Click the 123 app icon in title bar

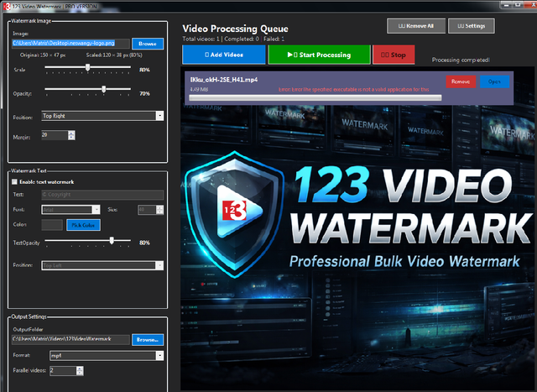[x=7, y=6]
